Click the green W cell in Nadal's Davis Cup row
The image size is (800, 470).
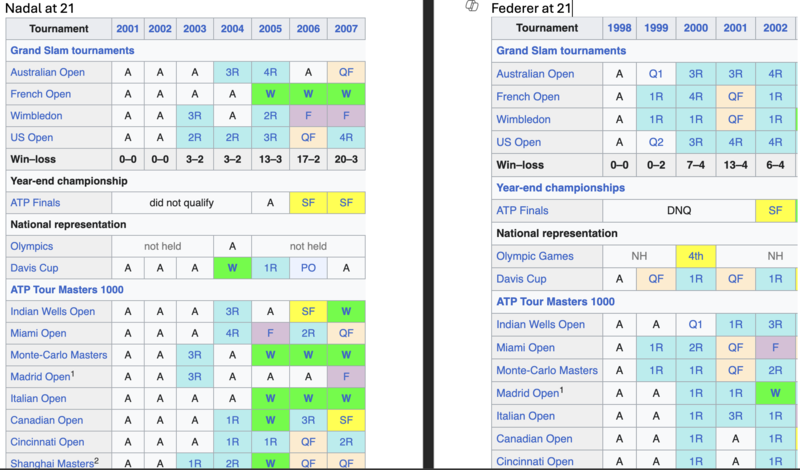coord(232,268)
